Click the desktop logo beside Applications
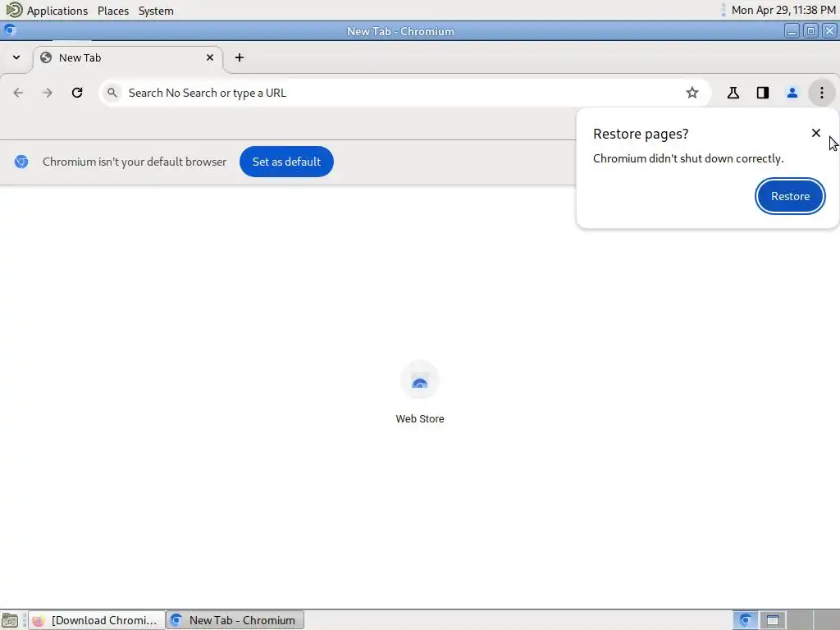 point(13,10)
